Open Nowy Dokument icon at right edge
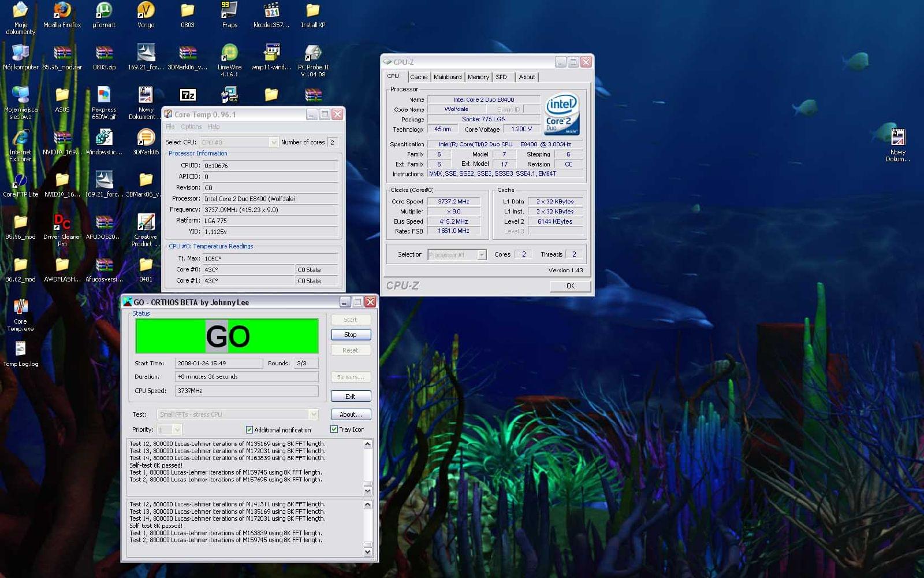 tap(898, 146)
